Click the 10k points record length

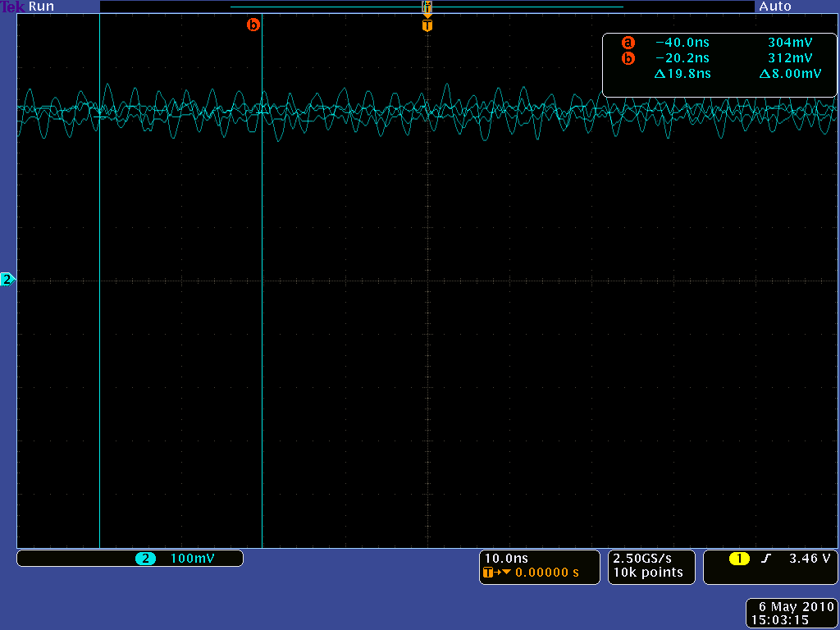pos(648,573)
